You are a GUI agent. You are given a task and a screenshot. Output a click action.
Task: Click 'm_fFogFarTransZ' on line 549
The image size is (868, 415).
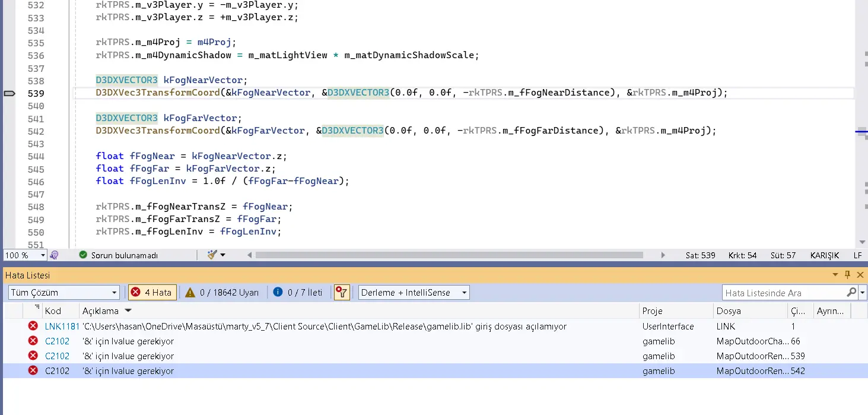click(178, 219)
